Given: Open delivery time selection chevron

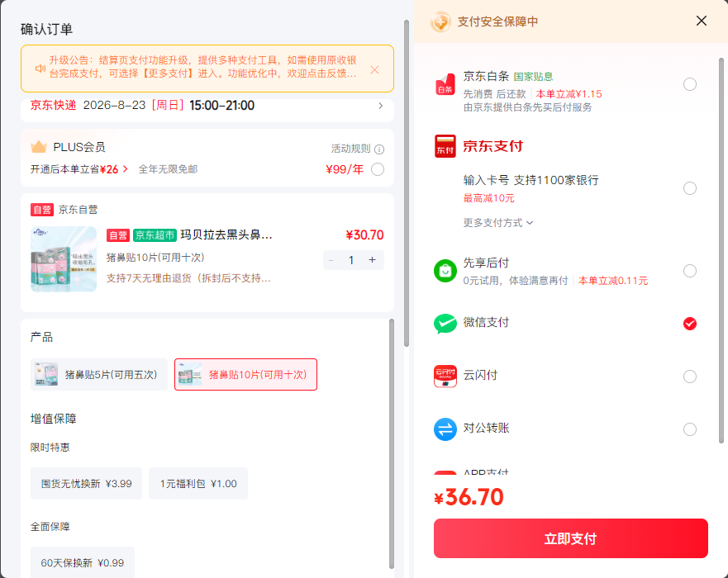Looking at the screenshot, I should (380, 106).
